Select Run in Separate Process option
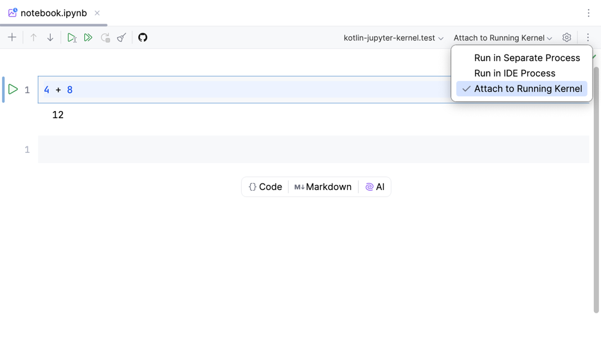 tap(526, 58)
